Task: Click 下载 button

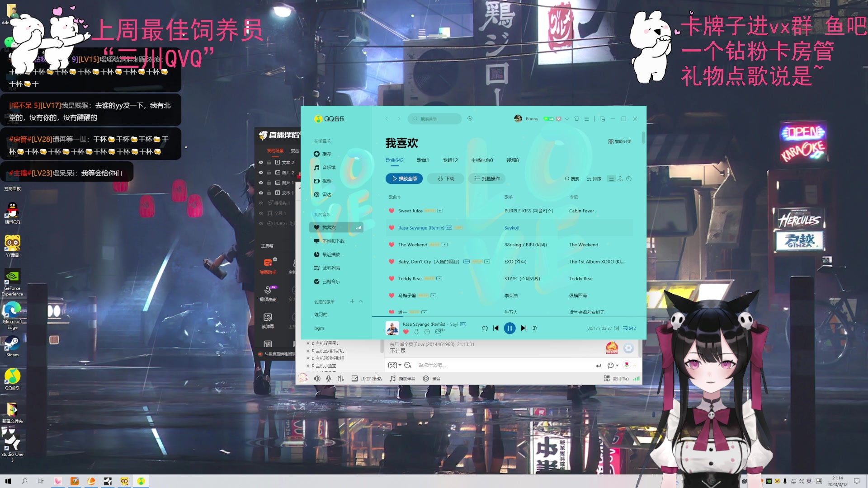Action: pyautogui.click(x=445, y=179)
